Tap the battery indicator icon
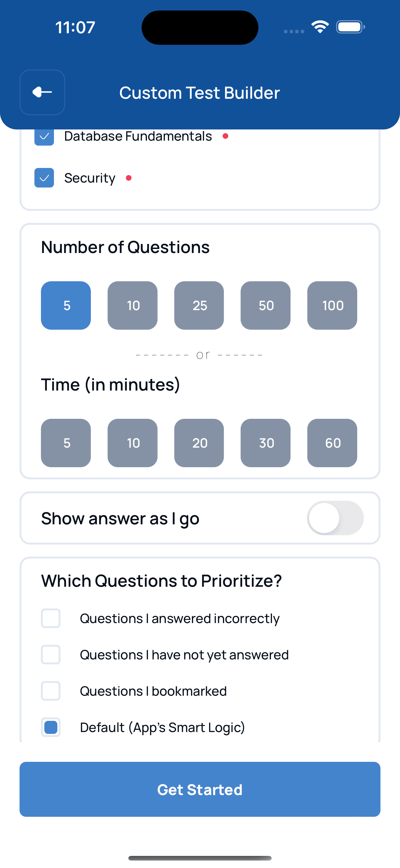400x868 pixels. click(350, 27)
